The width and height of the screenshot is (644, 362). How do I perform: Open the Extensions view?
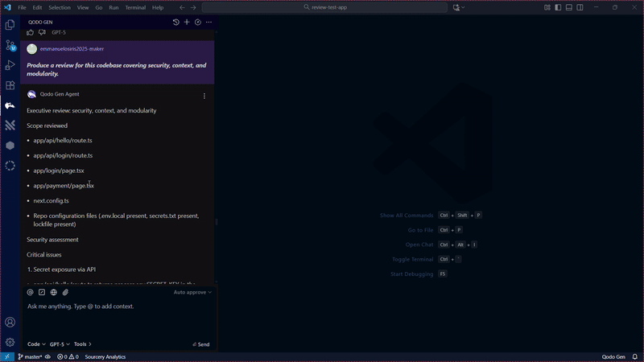point(10,85)
